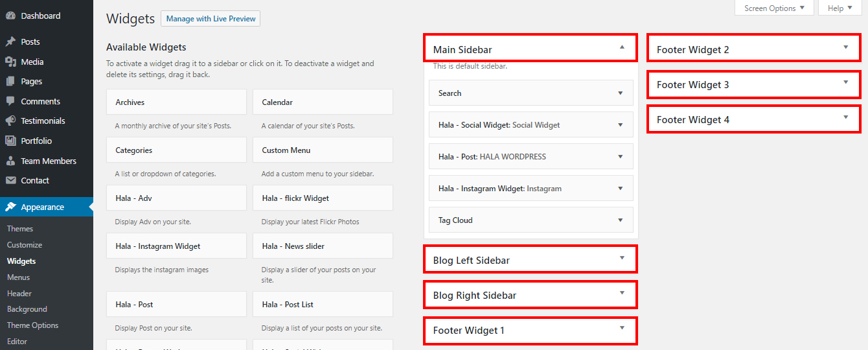
Task: Open the Help tab at top
Action: coord(840,8)
